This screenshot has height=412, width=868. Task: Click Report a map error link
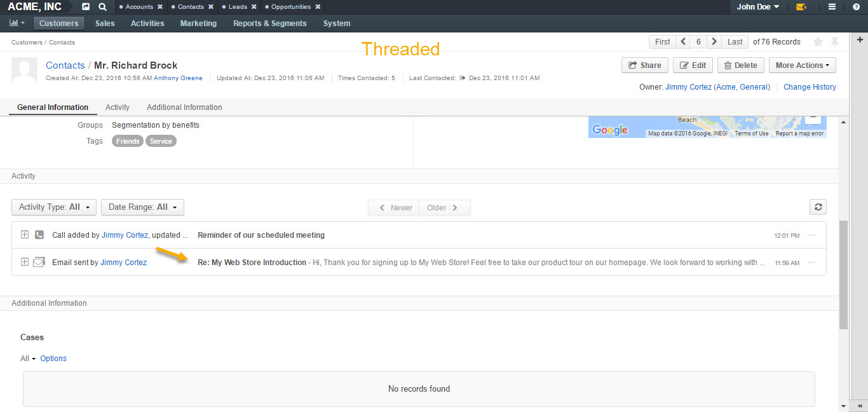[x=799, y=134]
